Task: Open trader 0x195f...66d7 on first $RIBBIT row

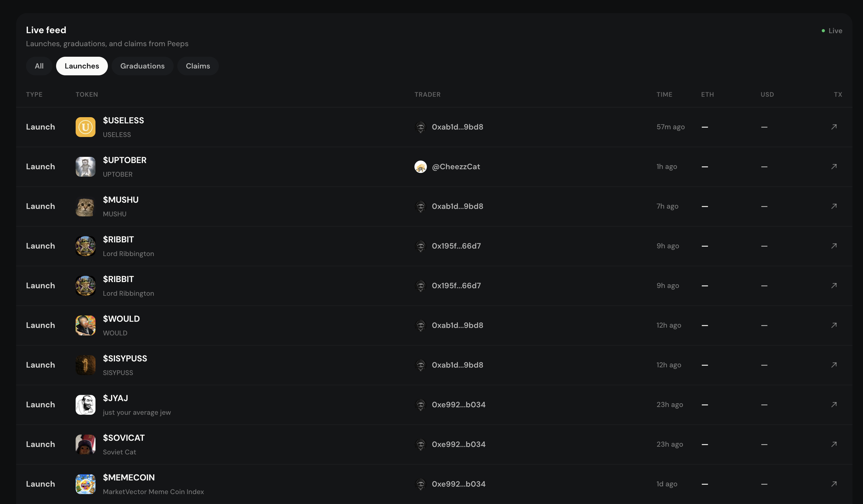Action: (456, 246)
